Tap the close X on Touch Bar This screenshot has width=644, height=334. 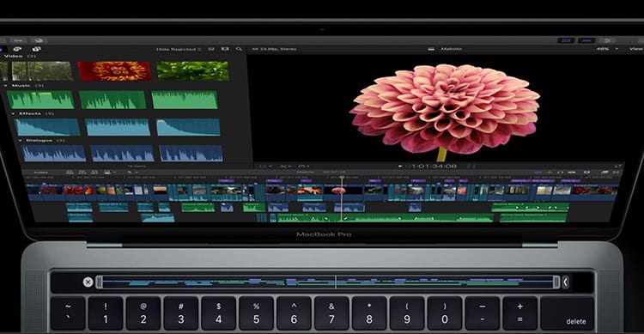(x=88, y=282)
